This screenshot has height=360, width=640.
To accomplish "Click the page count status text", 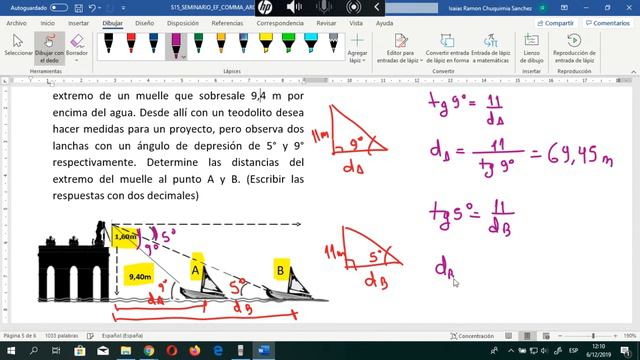I will point(20,336).
